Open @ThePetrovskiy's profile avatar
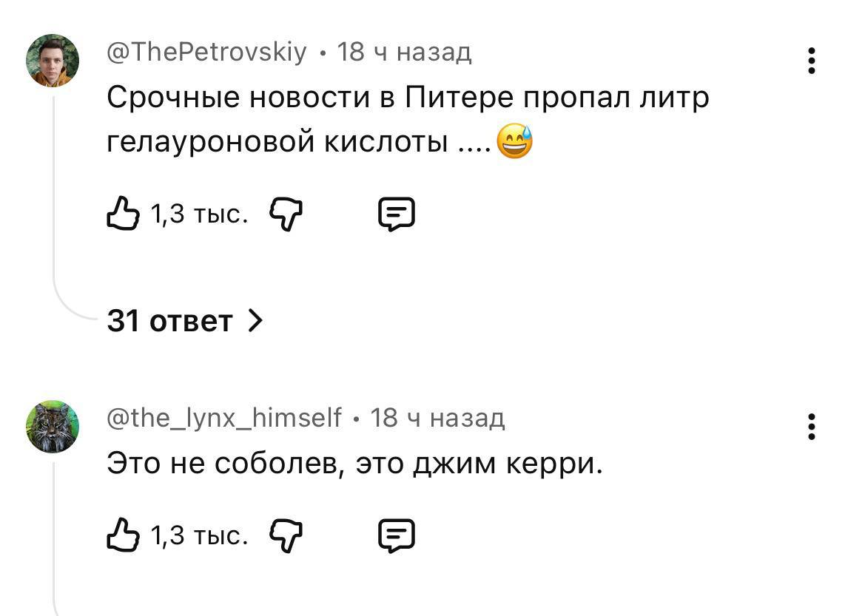Viewport: 865px width, 616px height. point(53,61)
